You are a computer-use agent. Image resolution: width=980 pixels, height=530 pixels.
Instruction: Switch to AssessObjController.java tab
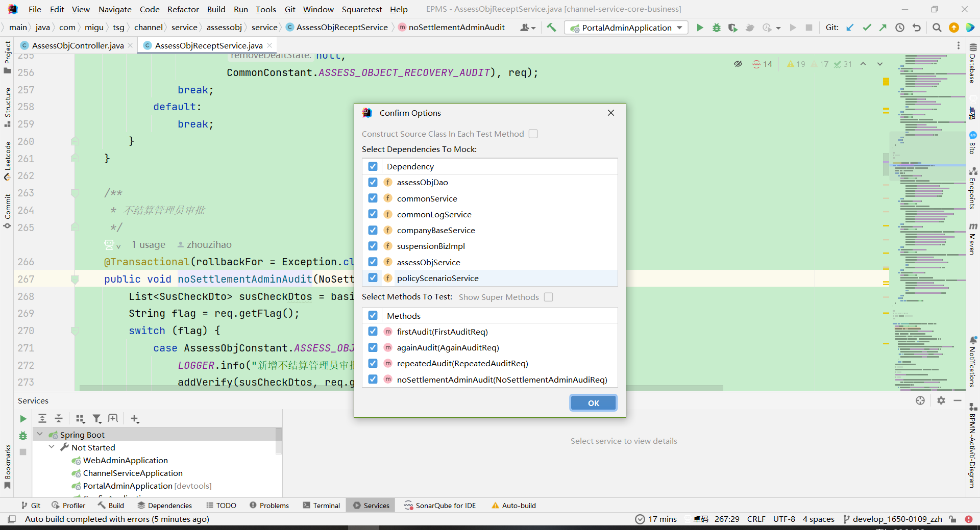pyautogui.click(x=78, y=45)
